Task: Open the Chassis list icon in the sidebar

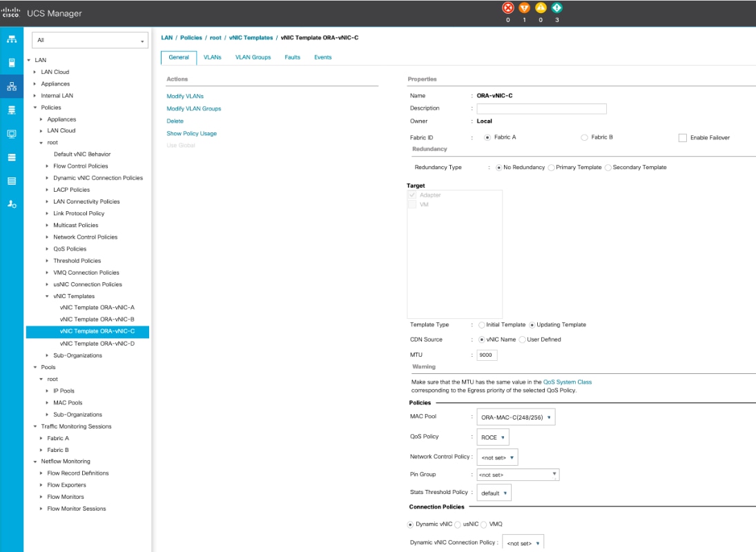Action: coord(12,181)
